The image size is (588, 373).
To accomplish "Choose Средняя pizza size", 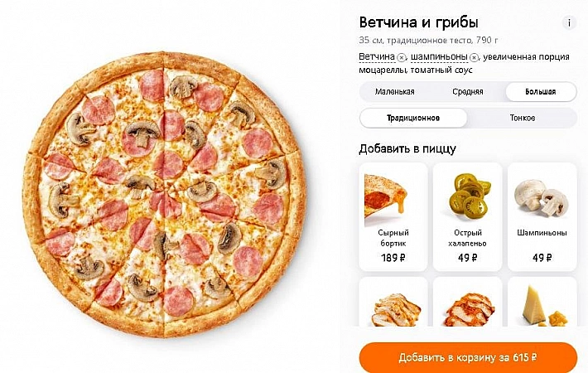I will 468,91.
